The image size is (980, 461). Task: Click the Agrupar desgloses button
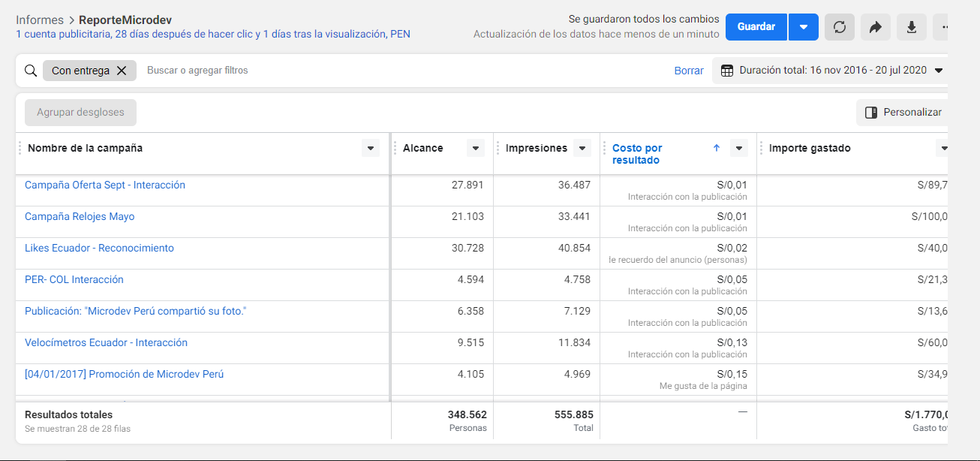coord(80,113)
